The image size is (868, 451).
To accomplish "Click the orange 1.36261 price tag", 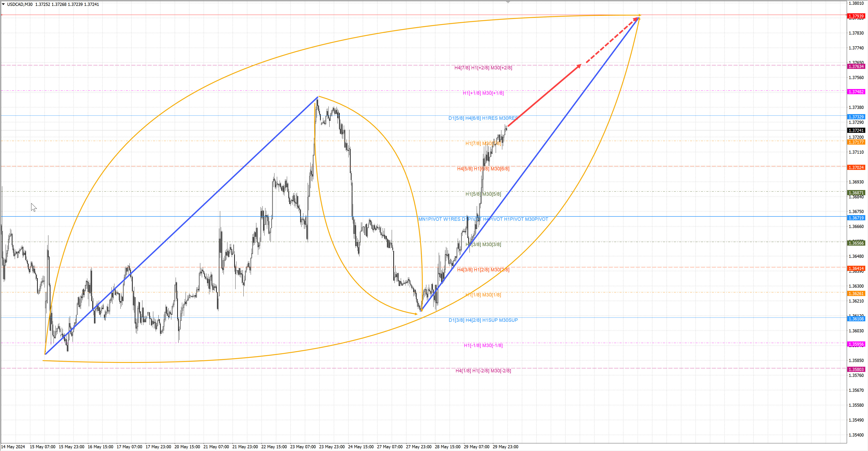I will 856,294.
